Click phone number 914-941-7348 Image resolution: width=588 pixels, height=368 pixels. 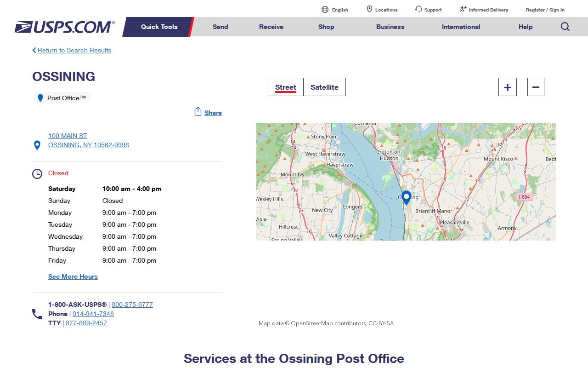point(93,314)
